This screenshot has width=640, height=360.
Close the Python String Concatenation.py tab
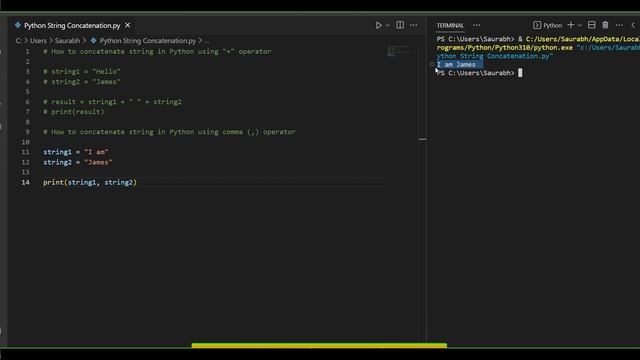pyautogui.click(x=128, y=25)
